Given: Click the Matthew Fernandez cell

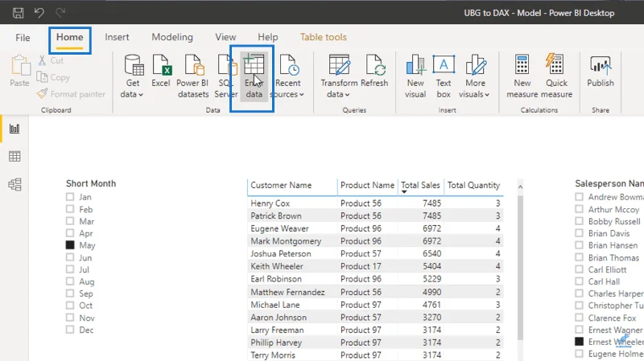Looking at the screenshot, I should [287, 292].
